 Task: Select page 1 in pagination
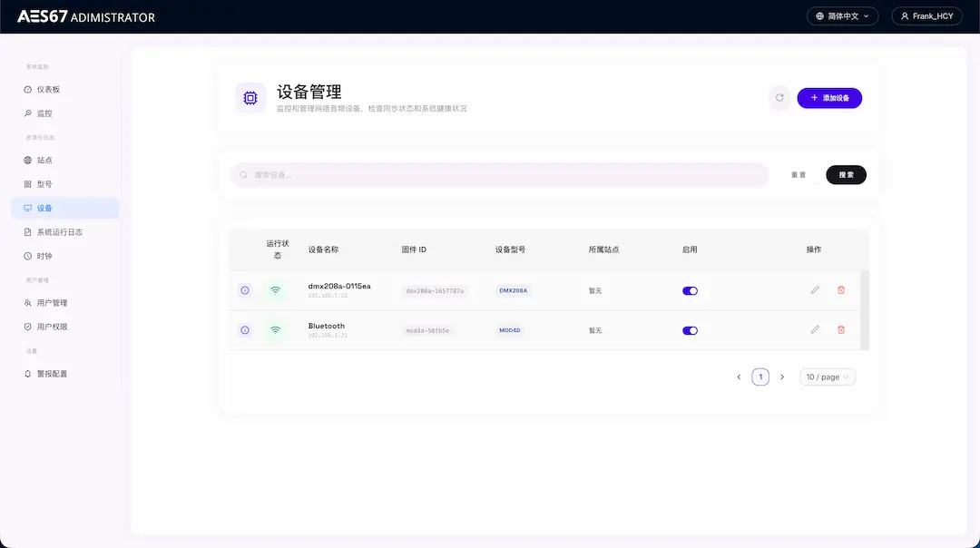pos(760,377)
